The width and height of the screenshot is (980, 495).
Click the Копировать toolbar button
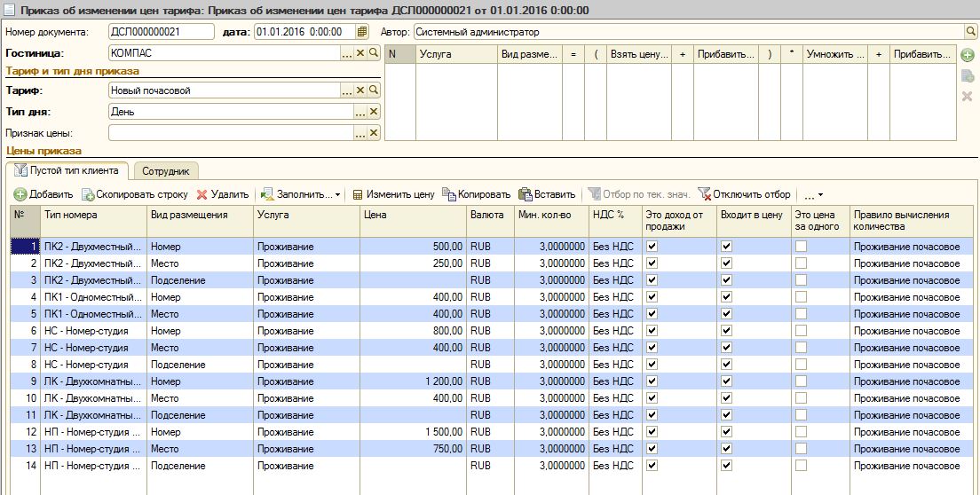click(x=477, y=194)
